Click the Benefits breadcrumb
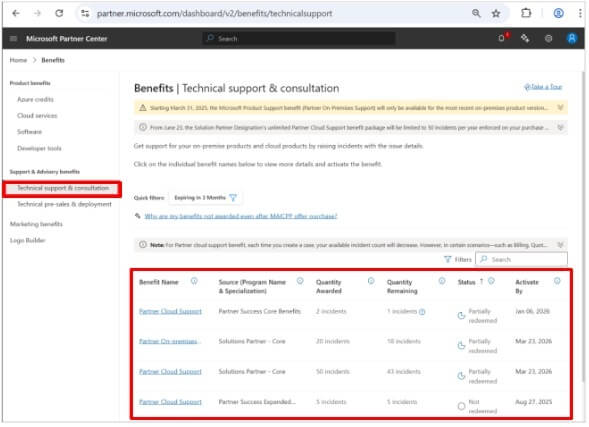 click(x=53, y=60)
